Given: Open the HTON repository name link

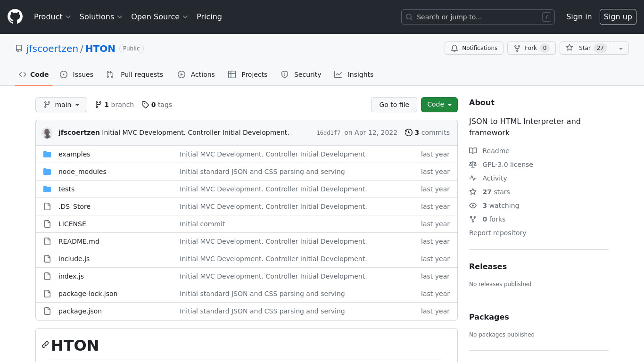Looking at the screenshot, I should tap(100, 49).
